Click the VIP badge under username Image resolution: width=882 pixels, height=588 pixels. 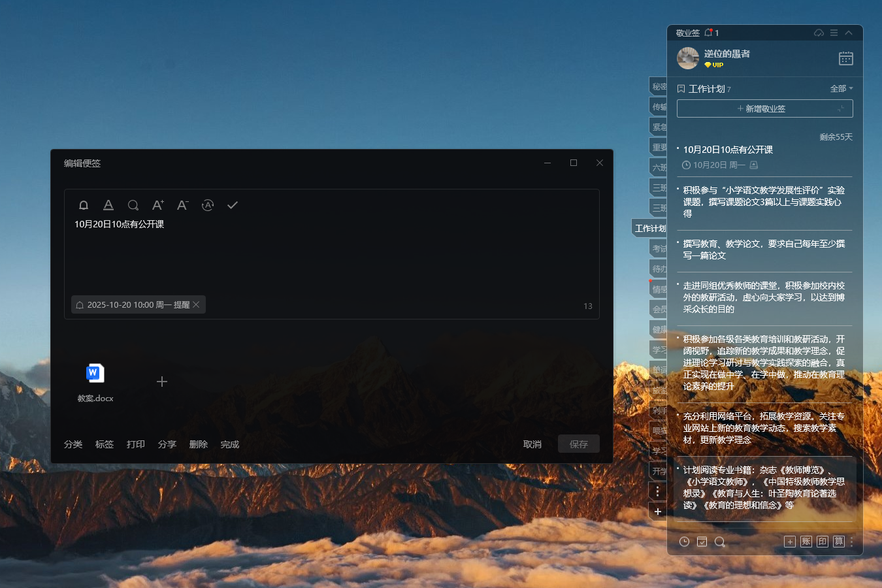tap(713, 65)
